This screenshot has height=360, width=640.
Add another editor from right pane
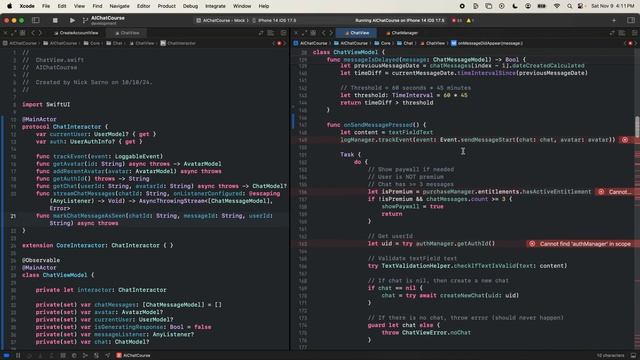[x=634, y=33]
